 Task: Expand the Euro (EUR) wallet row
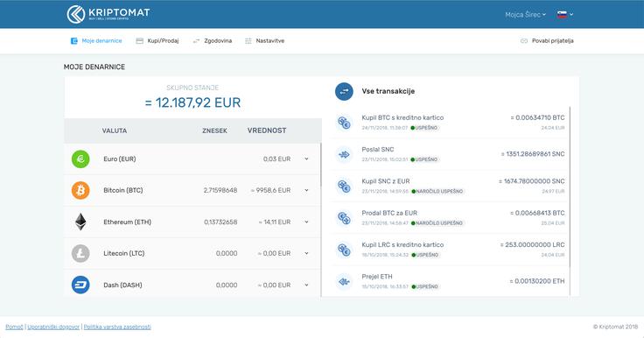[306, 158]
